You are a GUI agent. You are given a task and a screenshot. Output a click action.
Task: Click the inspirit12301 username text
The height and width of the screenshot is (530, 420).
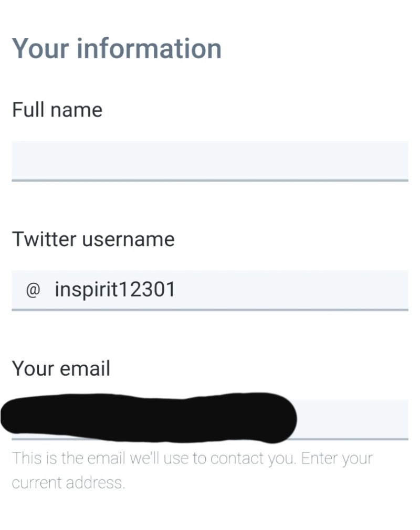pyautogui.click(x=114, y=290)
